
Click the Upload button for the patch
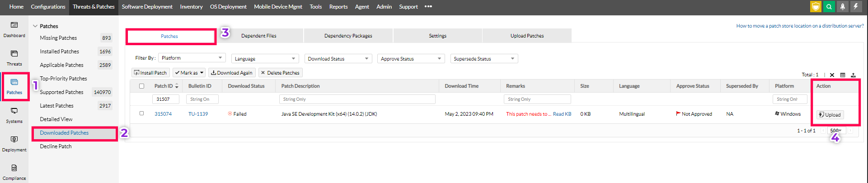[x=830, y=115]
